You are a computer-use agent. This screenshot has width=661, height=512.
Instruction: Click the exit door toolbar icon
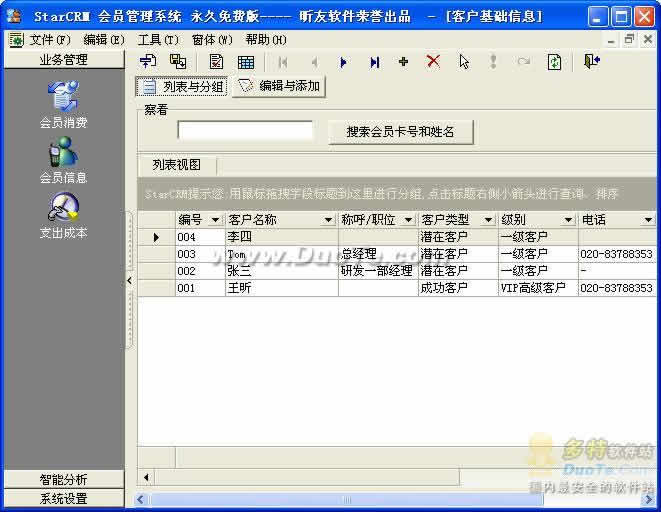(592, 62)
